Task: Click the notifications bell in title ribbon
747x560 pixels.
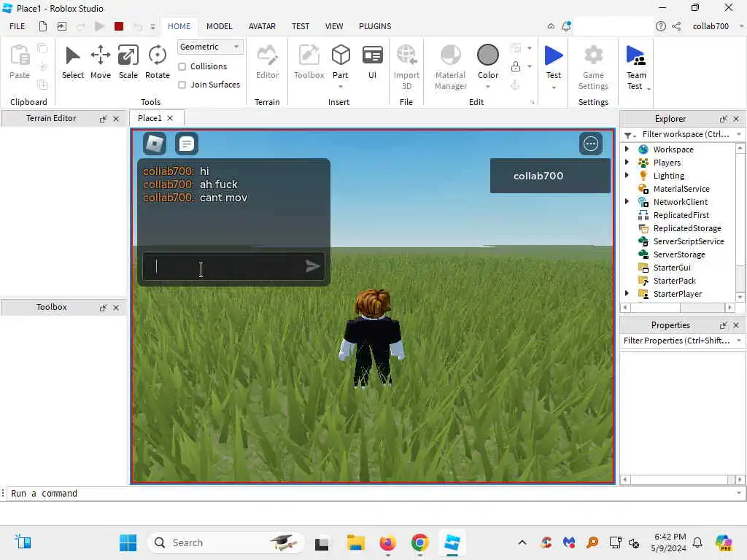Action: click(x=566, y=26)
